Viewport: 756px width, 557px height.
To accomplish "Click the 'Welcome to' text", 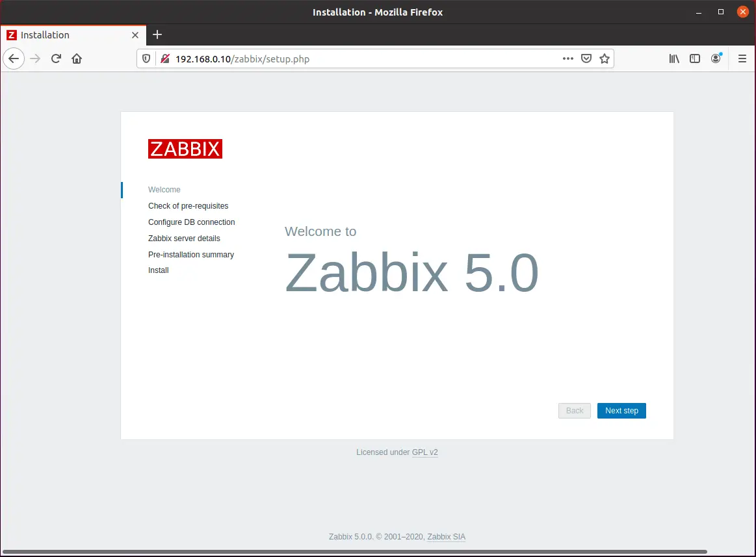I will (x=320, y=231).
